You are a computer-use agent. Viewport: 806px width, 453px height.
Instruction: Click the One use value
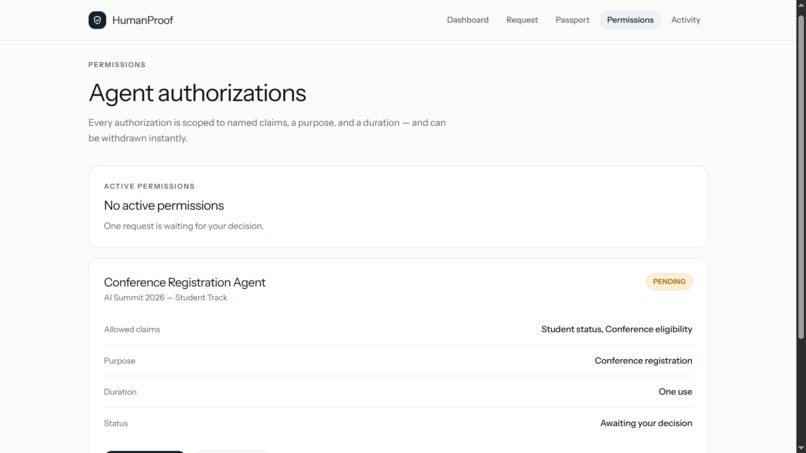[675, 392]
